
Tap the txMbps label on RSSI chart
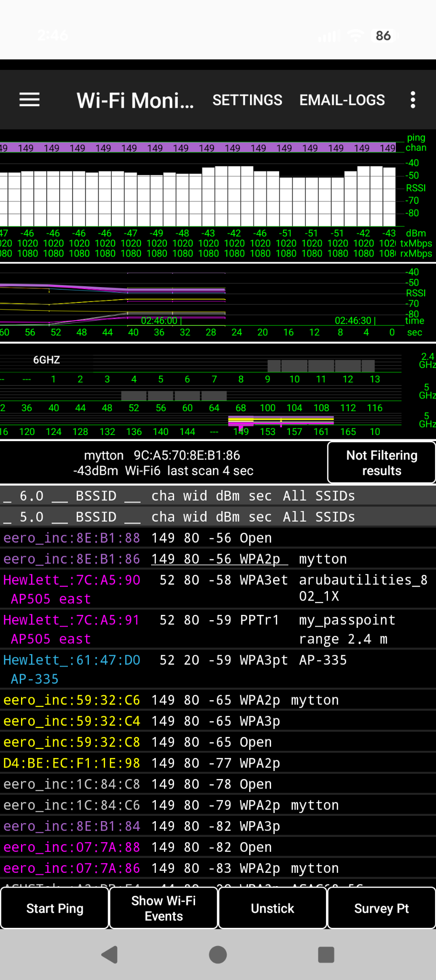point(416,243)
